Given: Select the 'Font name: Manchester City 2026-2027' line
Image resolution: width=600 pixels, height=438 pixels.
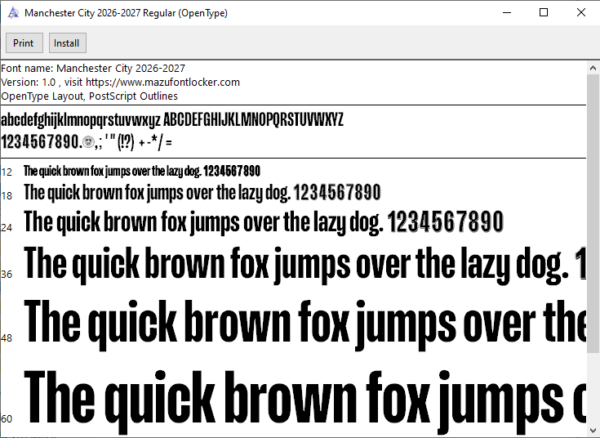Looking at the screenshot, I should (x=93, y=68).
